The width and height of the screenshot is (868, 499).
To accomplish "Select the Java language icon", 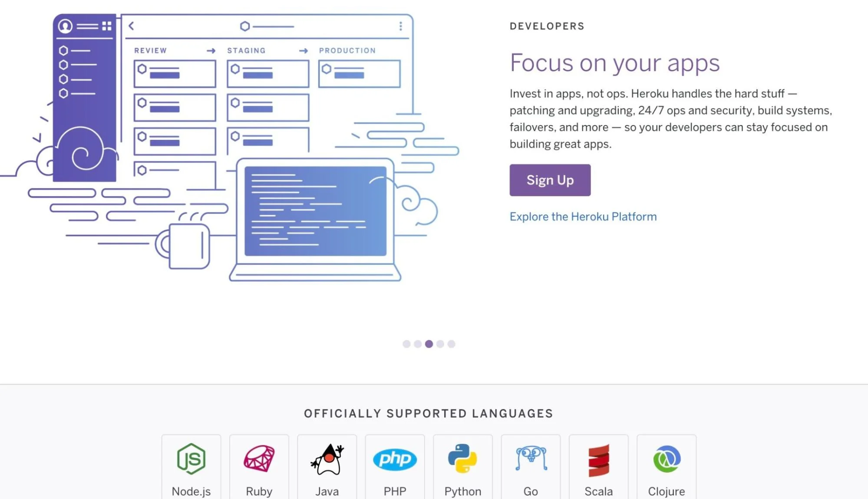I will pos(327,459).
